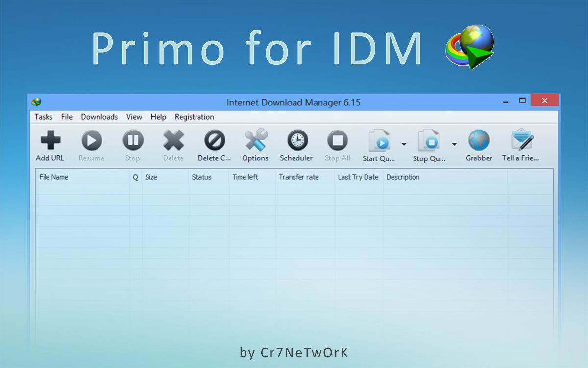
Task: Click the Delete Completed toolbar icon
Action: click(214, 140)
